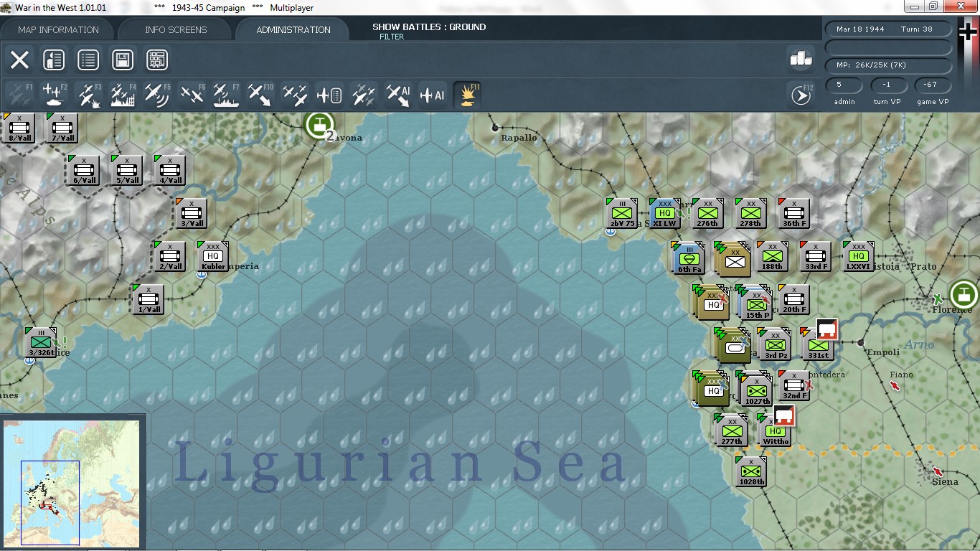The width and height of the screenshot is (980, 551).
Task: Select the 33rd F unit counter
Action: (x=816, y=257)
